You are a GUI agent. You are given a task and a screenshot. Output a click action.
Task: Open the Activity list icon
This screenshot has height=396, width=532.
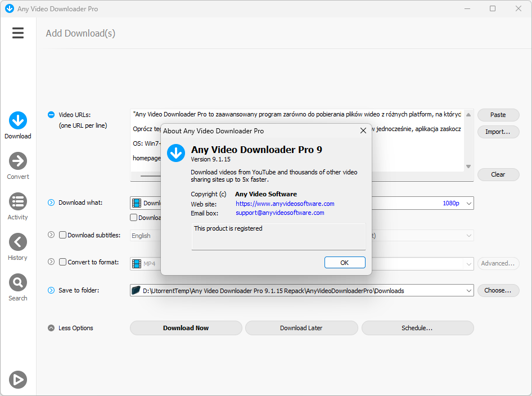click(x=18, y=201)
